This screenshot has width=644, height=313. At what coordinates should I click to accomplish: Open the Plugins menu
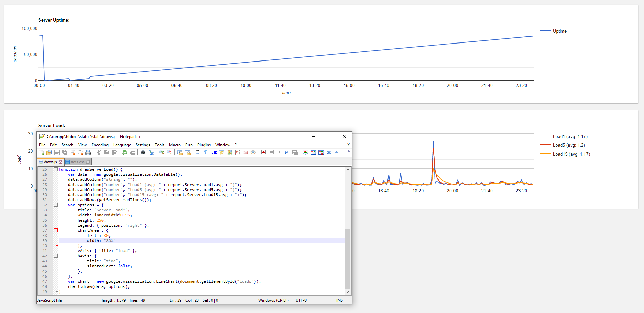(204, 145)
